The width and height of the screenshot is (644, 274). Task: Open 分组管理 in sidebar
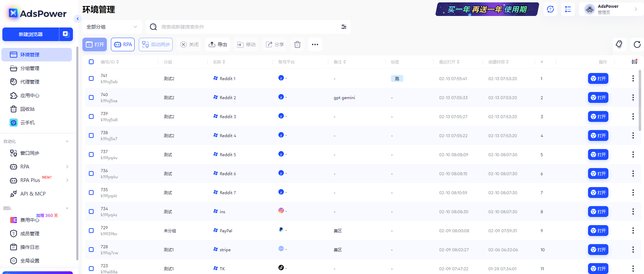[x=30, y=68]
